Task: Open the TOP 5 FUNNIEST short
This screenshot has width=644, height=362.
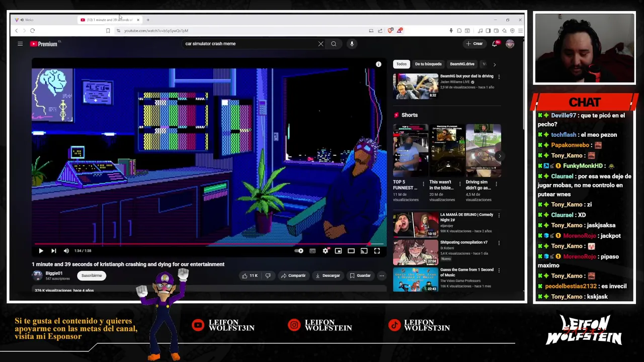Action: [x=411, y=151]
